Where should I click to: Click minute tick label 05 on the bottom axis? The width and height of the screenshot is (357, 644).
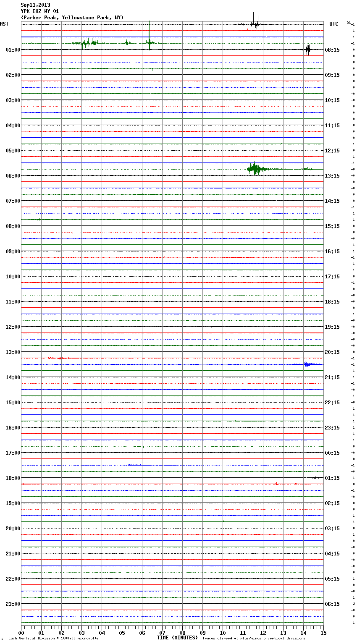click(122, 633)
